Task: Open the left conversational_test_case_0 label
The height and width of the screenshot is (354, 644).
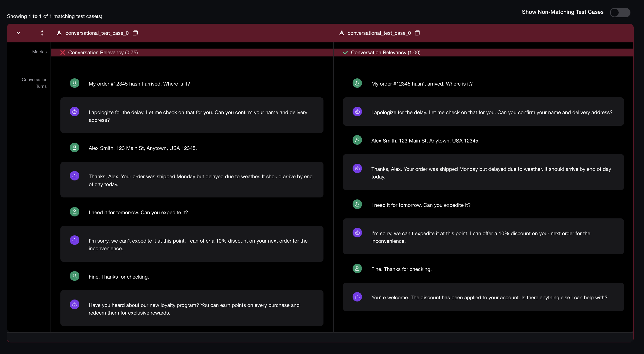Action: 97,33
